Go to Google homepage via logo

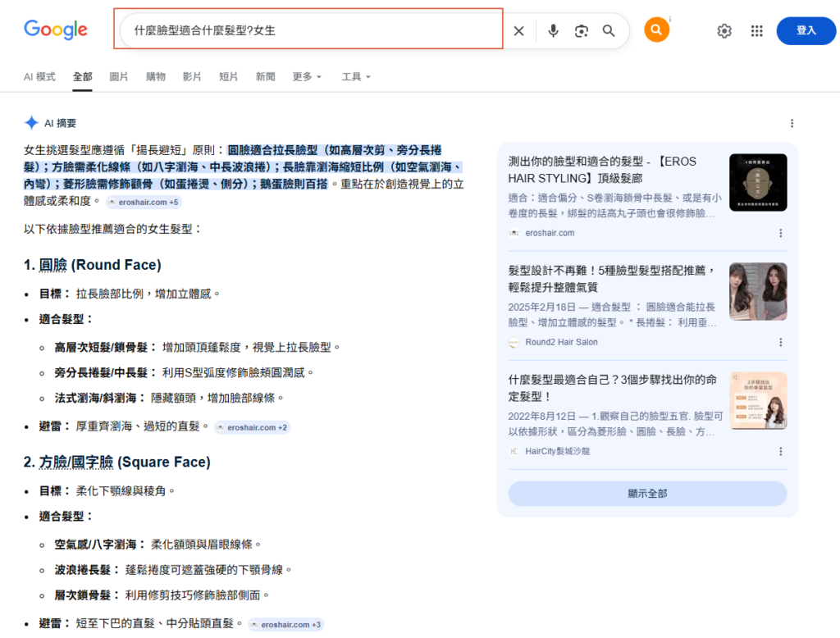[x=56, y=30]
